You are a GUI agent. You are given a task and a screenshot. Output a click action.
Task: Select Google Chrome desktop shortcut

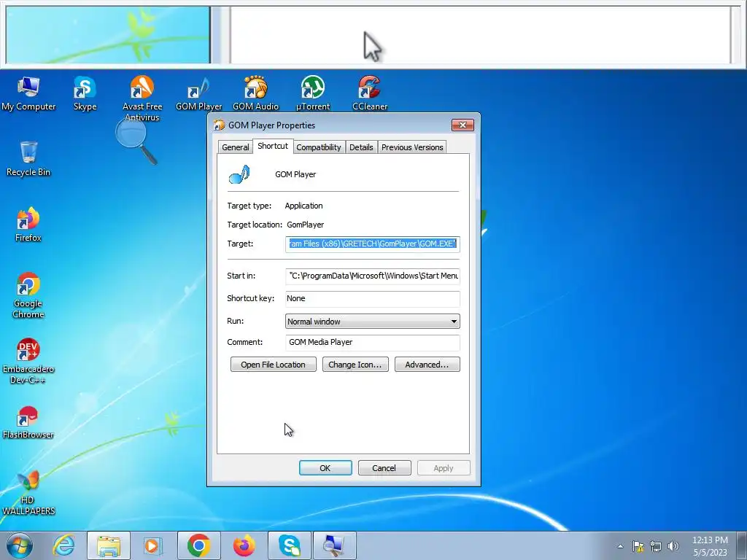click(x=28, y=295)
